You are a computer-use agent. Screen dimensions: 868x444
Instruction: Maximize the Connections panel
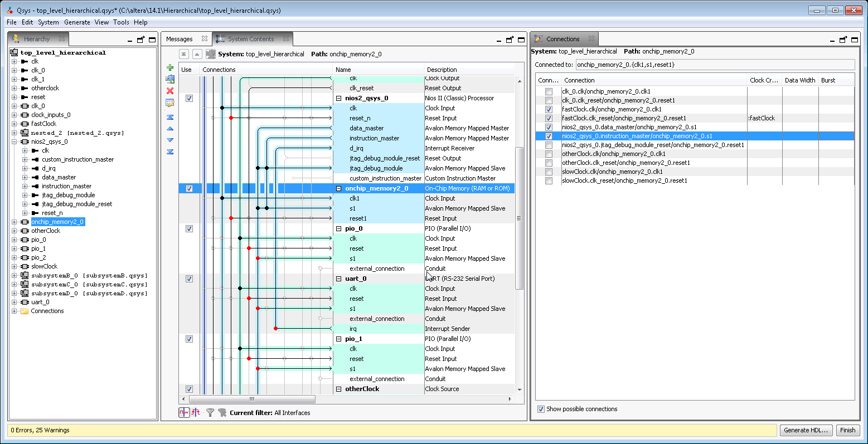(855, 40)
